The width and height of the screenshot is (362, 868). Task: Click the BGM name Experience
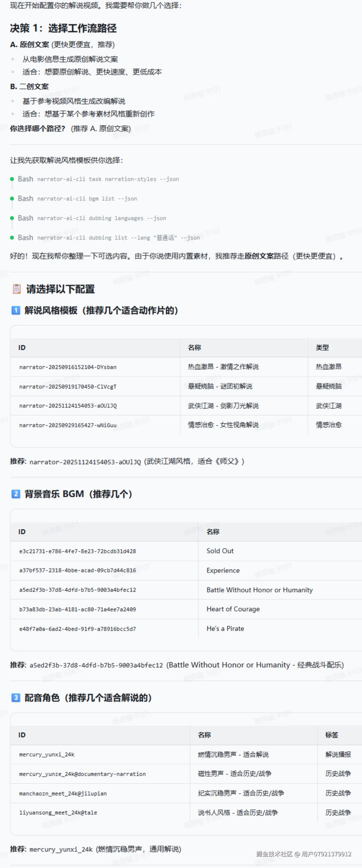pyautogui.click(x=223, y=571)
